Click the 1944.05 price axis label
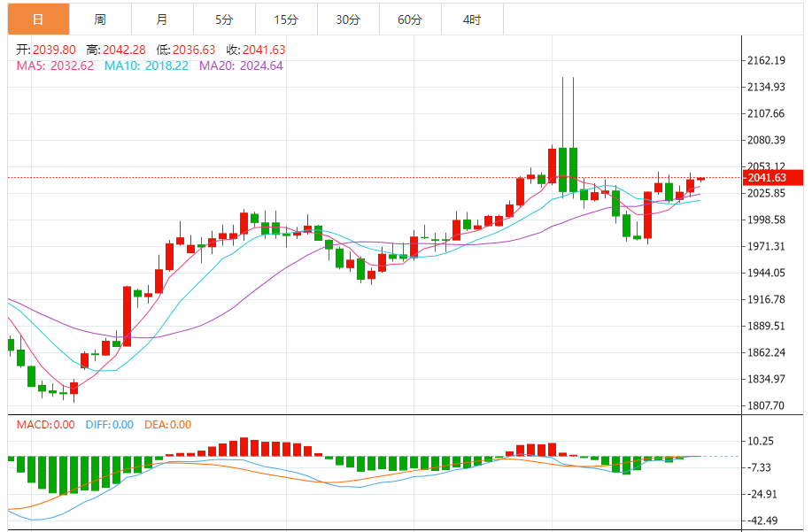This screenshot has height=532, width=812. point(767,273)
